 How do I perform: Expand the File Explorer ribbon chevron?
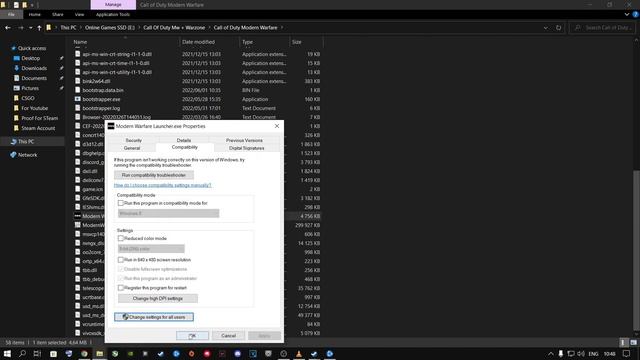click(627, 14)
